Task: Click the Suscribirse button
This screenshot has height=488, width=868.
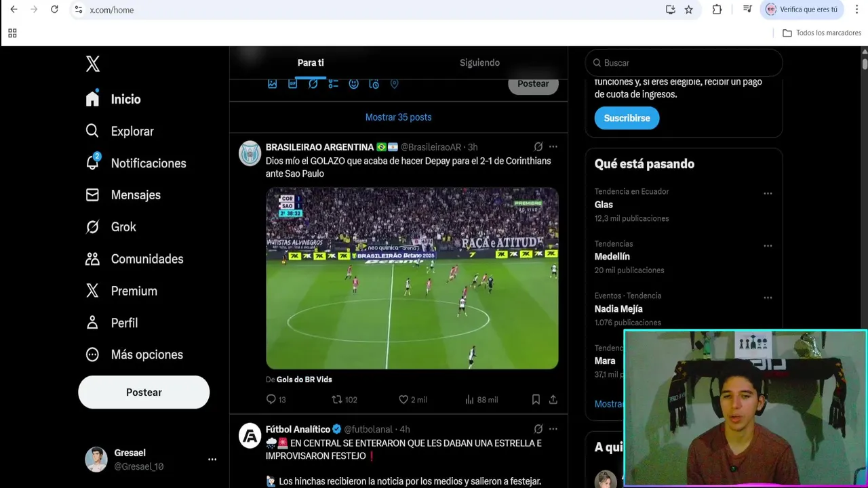Action: [x=627, y=118]
